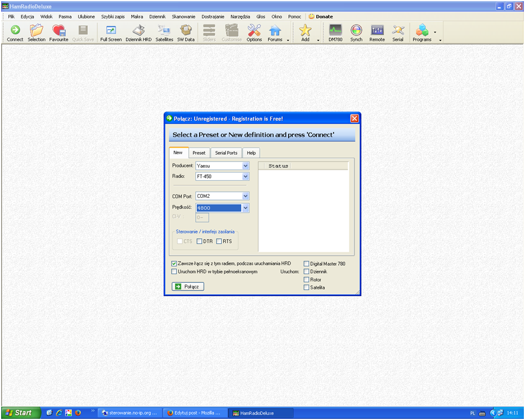
Task: Click the Connect toolbar icon
Action: [15, 33]
